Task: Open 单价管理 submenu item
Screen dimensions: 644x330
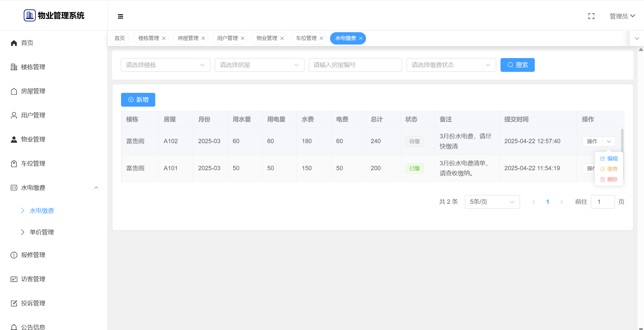Action: click(42, 232)
